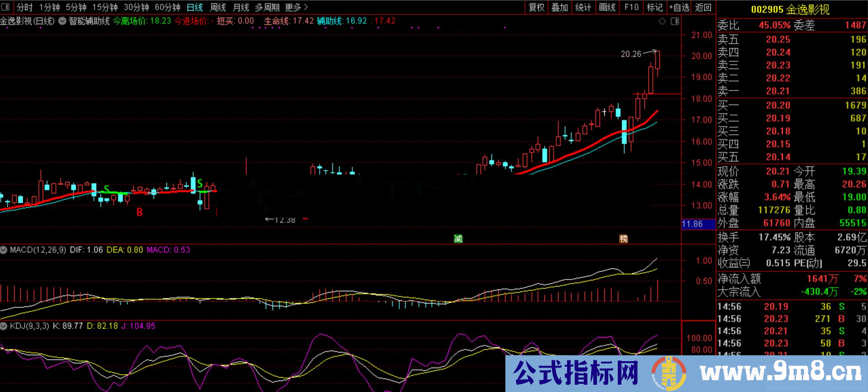
Task: Click the 智能辅助线 indicator name
Action: click(89, 21)
